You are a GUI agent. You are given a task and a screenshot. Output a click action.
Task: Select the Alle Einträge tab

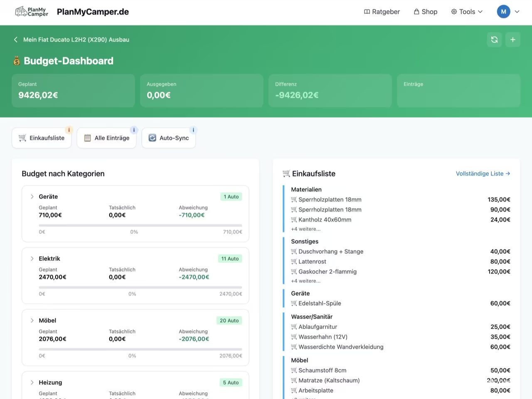(x=106, y=138)
